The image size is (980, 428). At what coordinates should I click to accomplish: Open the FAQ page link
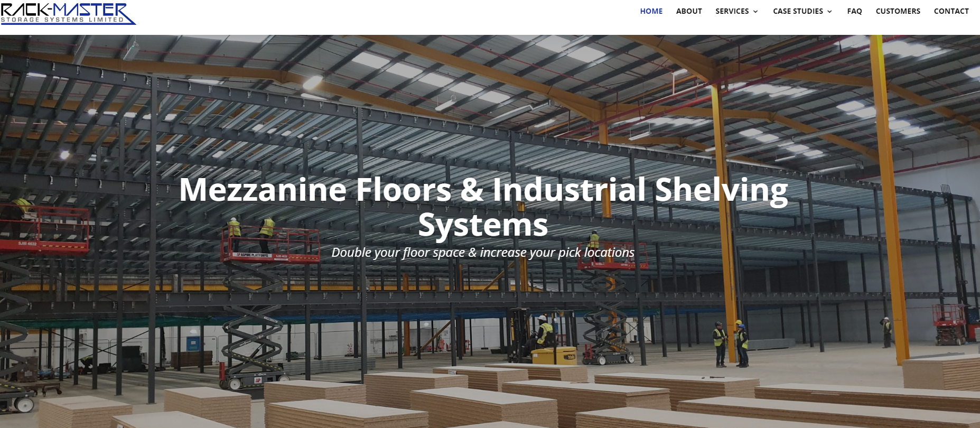[854, 11]
